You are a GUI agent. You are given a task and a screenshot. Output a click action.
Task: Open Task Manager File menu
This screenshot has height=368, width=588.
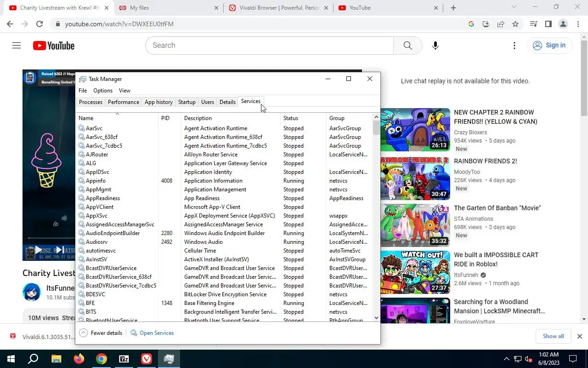tap(83, 91)
